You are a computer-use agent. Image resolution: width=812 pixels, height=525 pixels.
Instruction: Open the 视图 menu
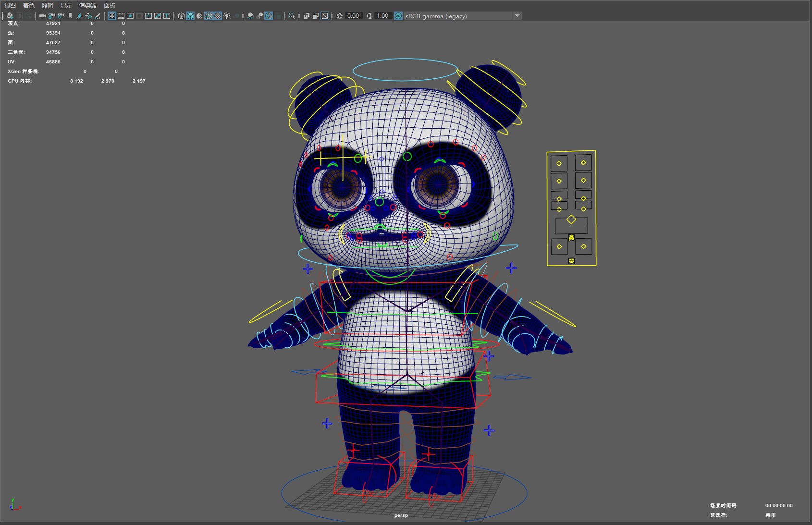click(10, 5)
